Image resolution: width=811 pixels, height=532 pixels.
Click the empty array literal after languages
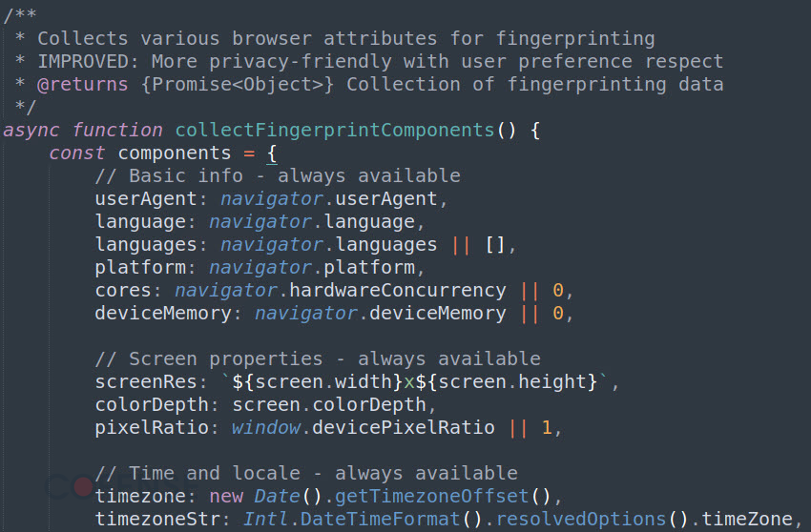pyautogui.click(x=494, y=244)
